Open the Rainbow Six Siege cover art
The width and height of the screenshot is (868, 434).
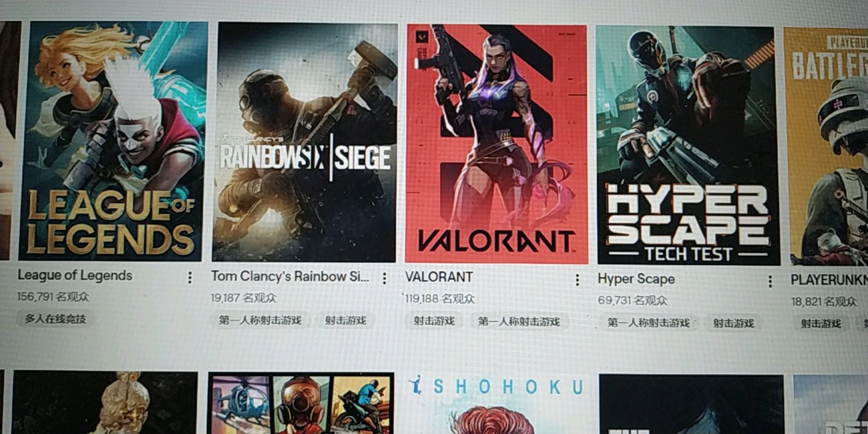[305, 142]
